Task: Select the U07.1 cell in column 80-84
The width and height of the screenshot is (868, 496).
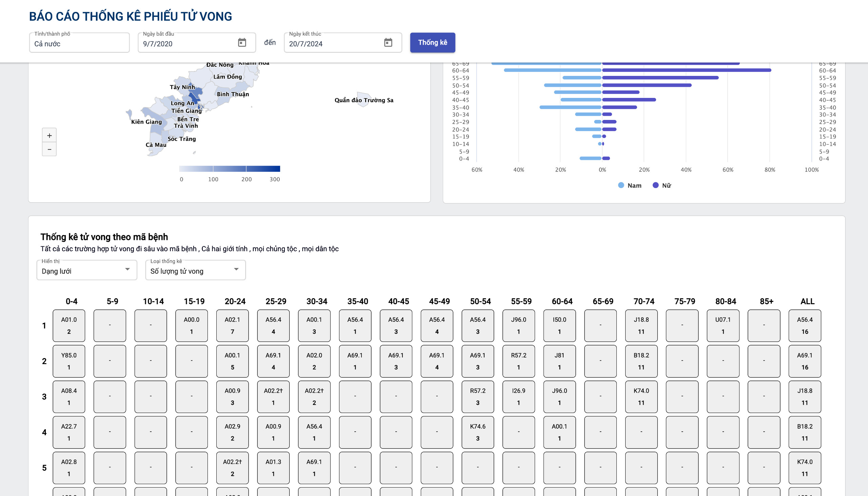Action: [x=723, y=325]
